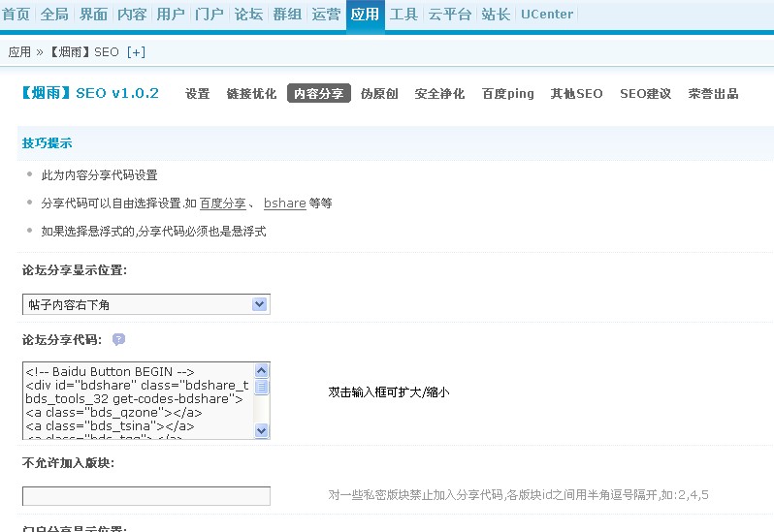This screenshot has height=532, width=774.
Task: Open the UCenter menu item
Action: (546, 15)
